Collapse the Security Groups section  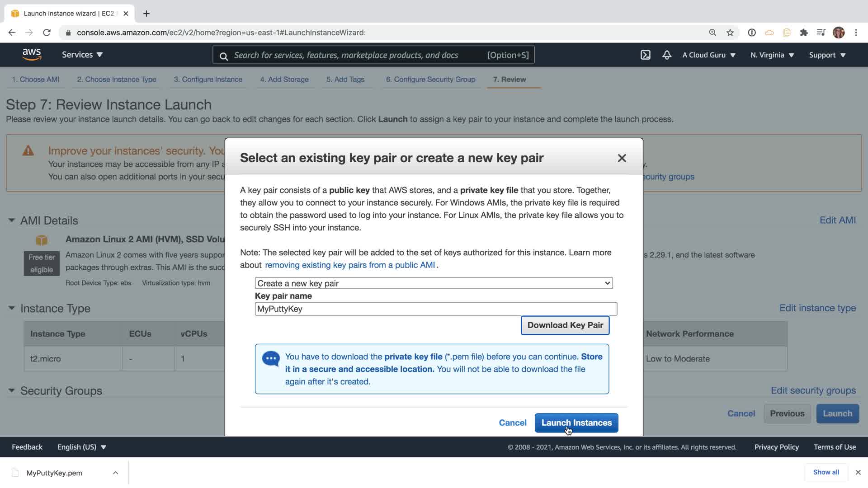(x=11, y=391)
